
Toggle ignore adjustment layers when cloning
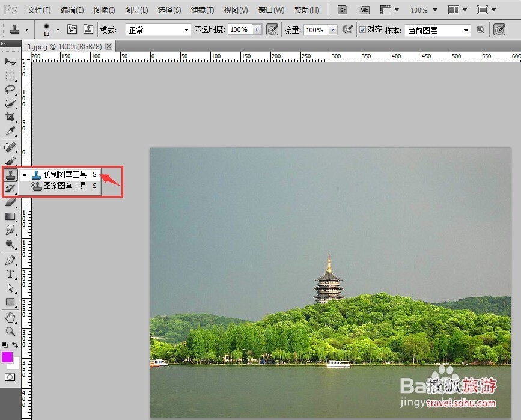(x=480, y=30)
